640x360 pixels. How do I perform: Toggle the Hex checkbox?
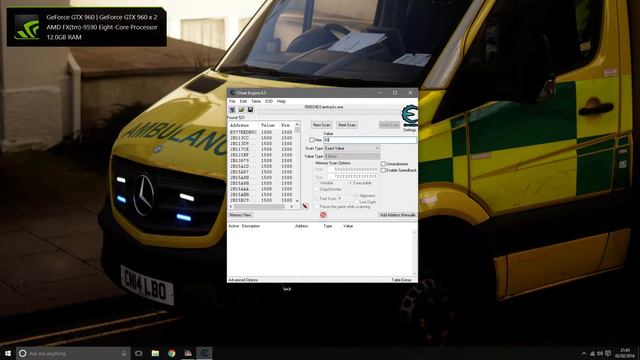coord(312,140)
